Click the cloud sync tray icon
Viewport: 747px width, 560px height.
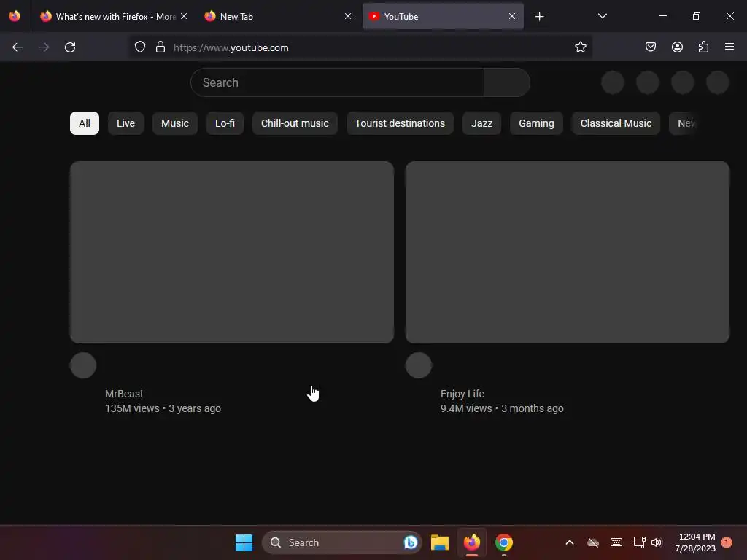(x=592, y=542)
